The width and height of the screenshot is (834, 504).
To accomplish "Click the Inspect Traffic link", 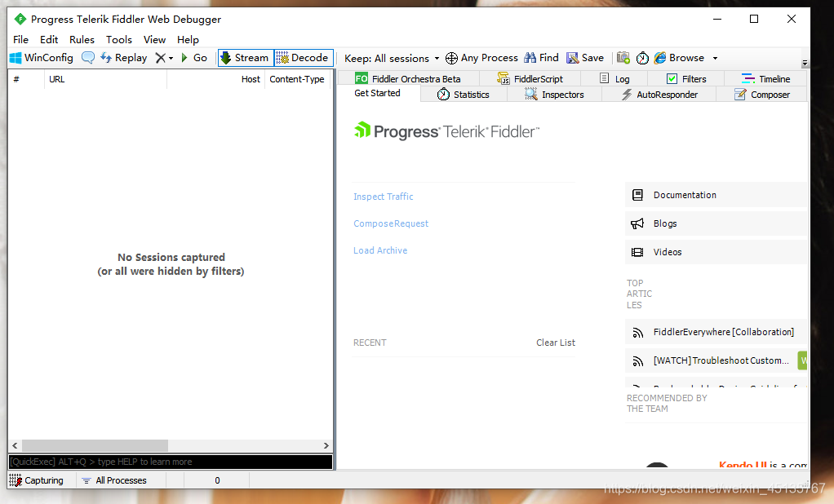I will 384,197.
